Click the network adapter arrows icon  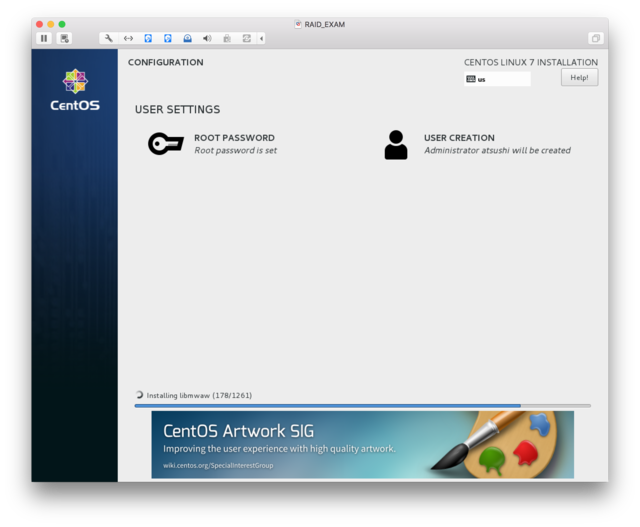point(128,38)
